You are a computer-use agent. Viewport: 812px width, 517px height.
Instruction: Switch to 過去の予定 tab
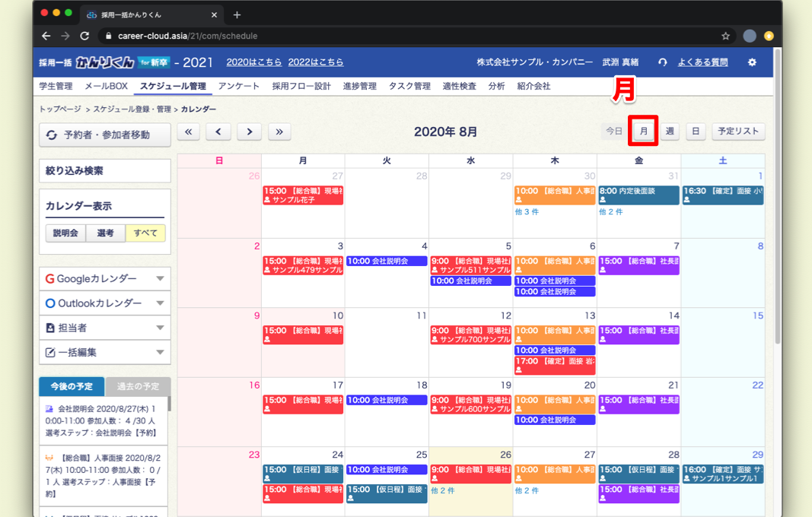(x=138, y=386)
